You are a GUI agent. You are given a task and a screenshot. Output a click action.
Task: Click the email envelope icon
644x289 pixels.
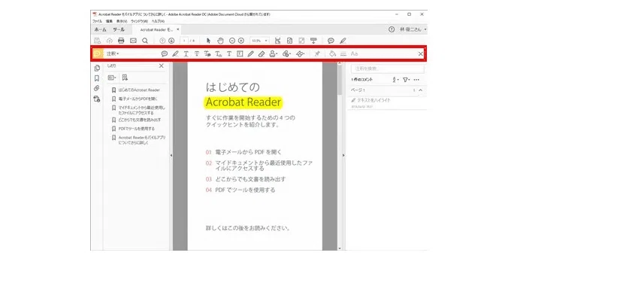click(x=133, y=41)
